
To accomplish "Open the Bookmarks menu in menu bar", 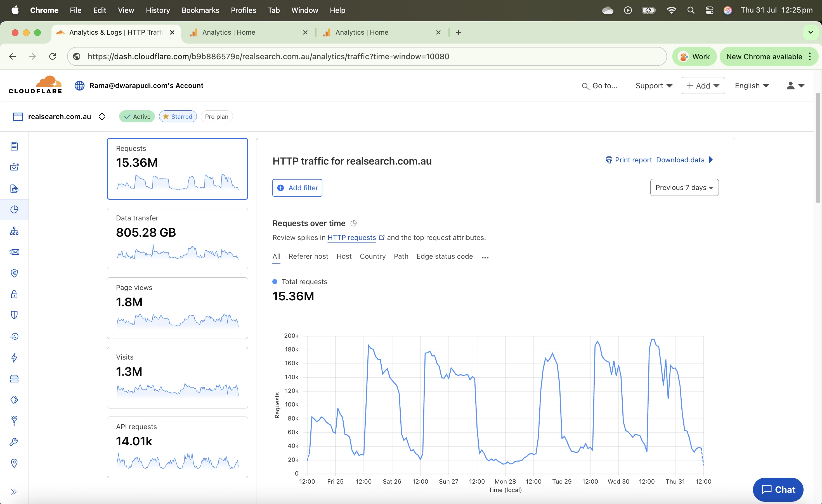I will click(x=200, y=10).
